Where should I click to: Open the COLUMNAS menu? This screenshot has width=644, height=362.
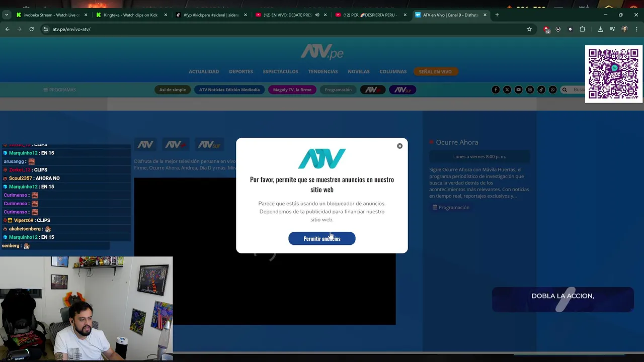tap(393, 71)
